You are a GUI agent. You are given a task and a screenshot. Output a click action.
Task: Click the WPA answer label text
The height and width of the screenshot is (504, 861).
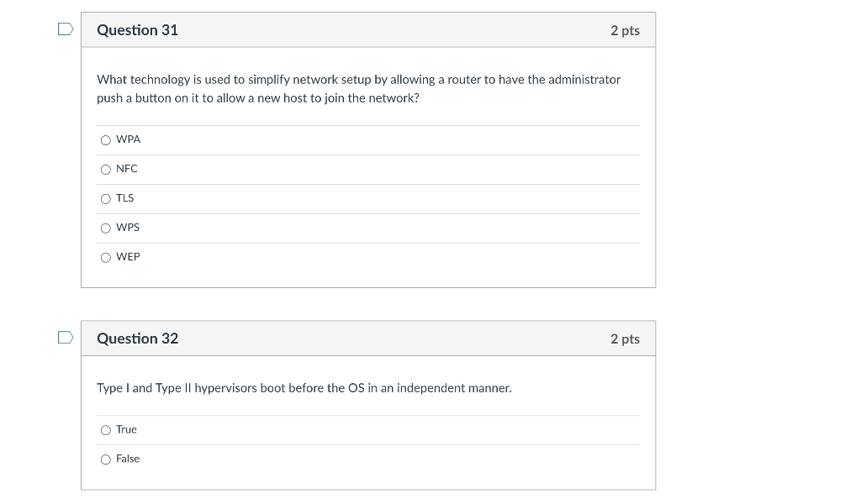click(128, 139)
